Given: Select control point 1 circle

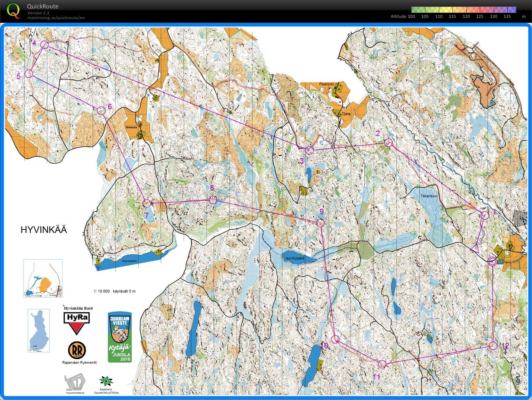Looking at the screenshot, I should click(485, 215).
